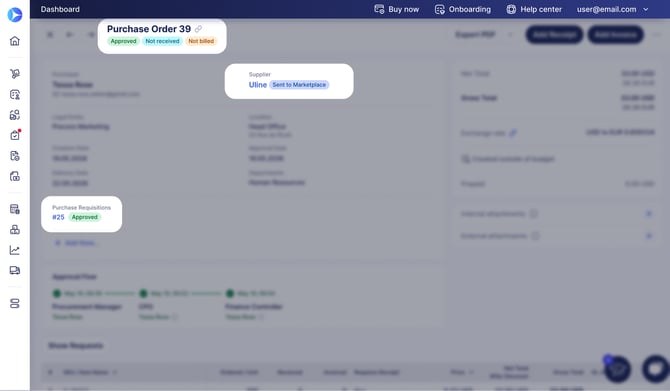Copy link icon next to Purchase Order 39
The width and height of the screenshot is (670, 391).
point(198,29)
